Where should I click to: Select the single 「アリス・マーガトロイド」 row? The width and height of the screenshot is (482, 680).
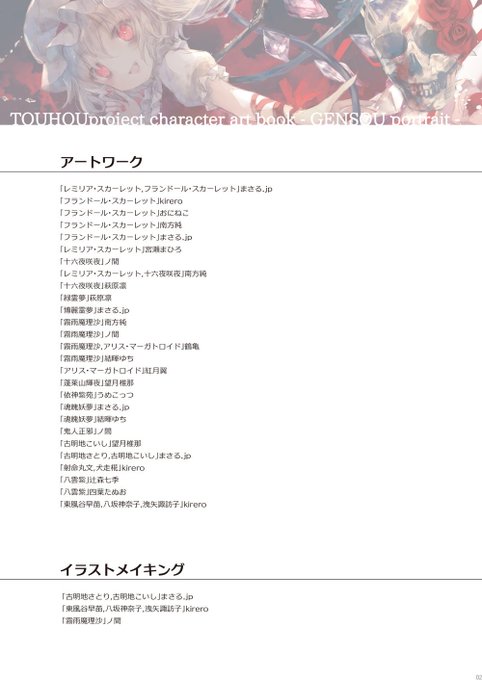pos(114,371)
